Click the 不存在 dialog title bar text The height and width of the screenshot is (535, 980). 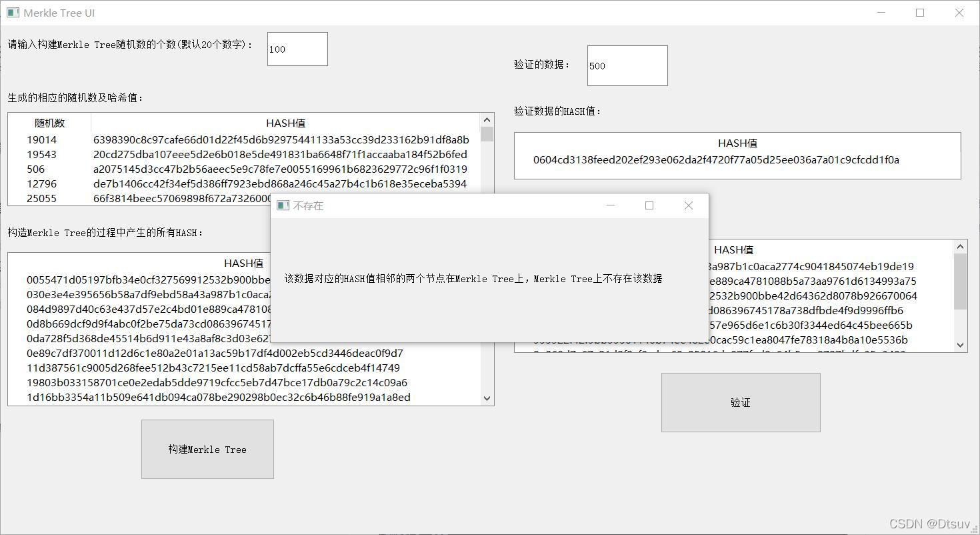point(309,205)
